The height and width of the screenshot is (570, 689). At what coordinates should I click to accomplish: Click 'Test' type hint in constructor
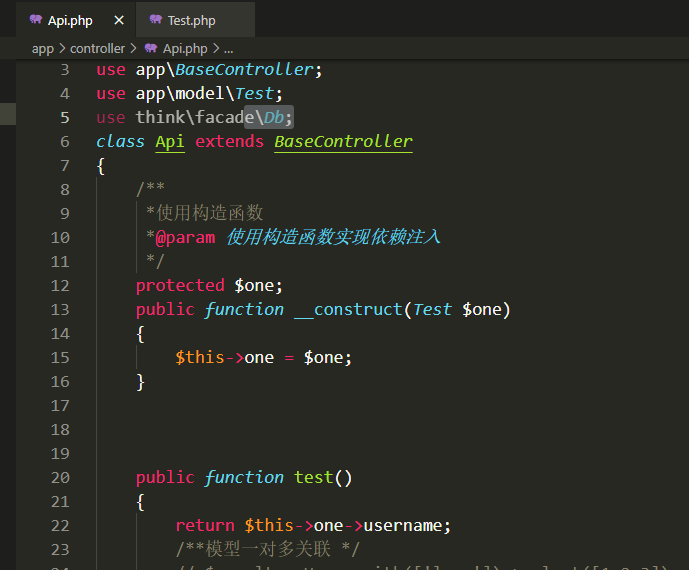coord(432,309)
